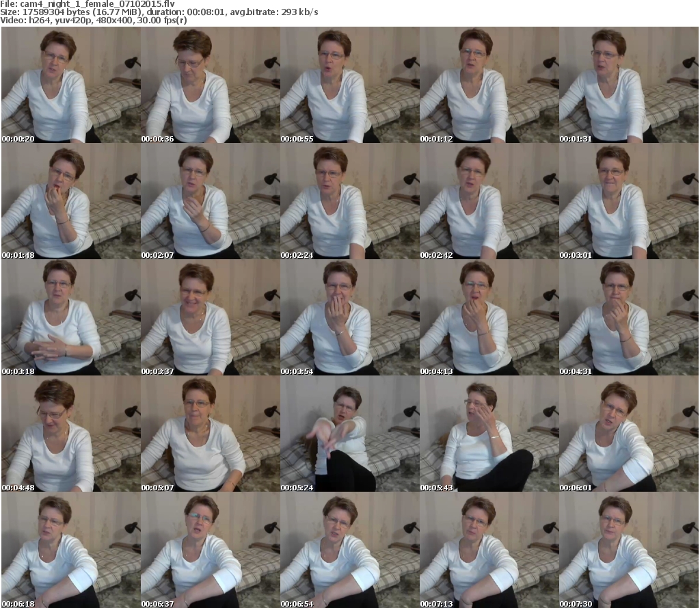Open the thumbnail marked 00:03:54
This screenshot has width=700, height=608.
click(x=350, y=317)
